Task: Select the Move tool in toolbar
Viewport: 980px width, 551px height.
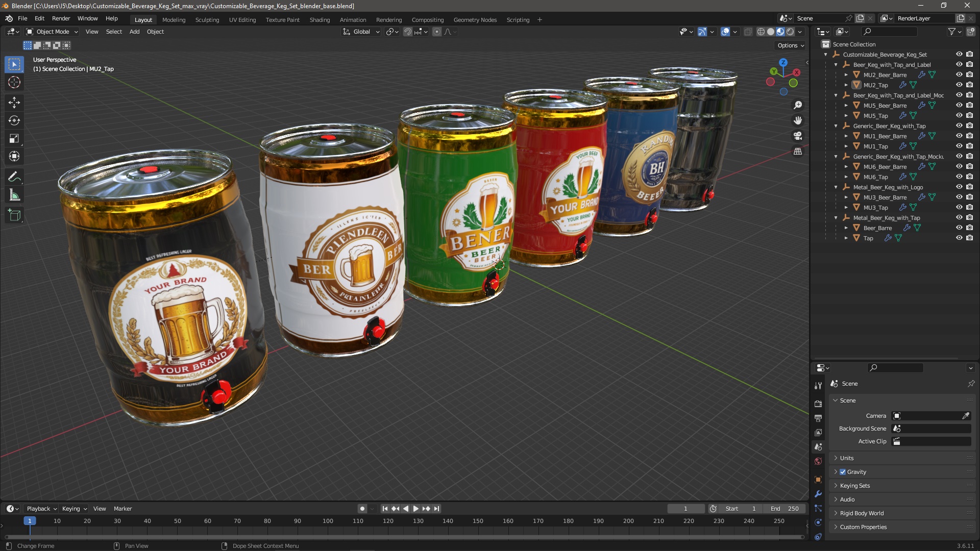Action: pos(14,103)
